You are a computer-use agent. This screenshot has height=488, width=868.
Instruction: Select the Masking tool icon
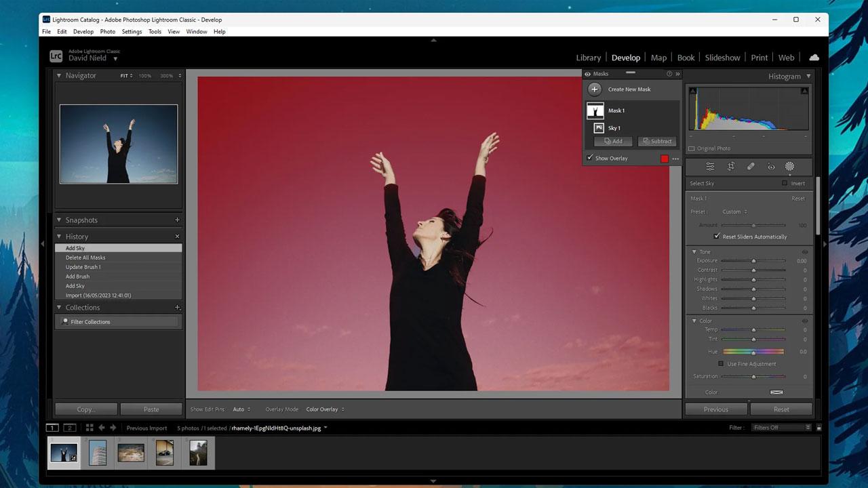click(789, 167)
